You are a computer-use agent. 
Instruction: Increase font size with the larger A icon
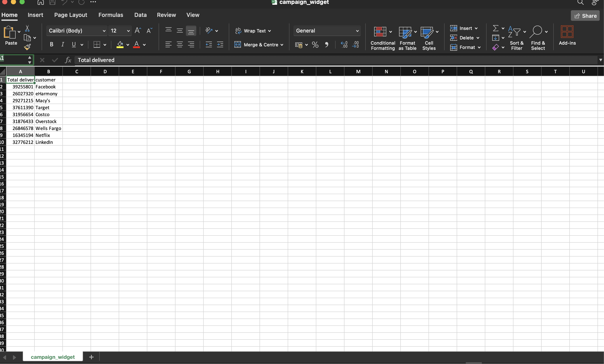tap(138, 30)
